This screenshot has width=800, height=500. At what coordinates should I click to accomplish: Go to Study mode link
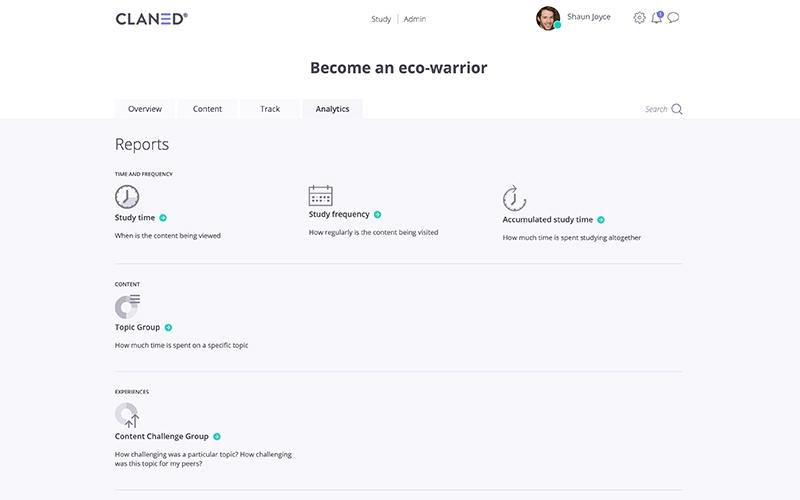[x=381, y=19]
